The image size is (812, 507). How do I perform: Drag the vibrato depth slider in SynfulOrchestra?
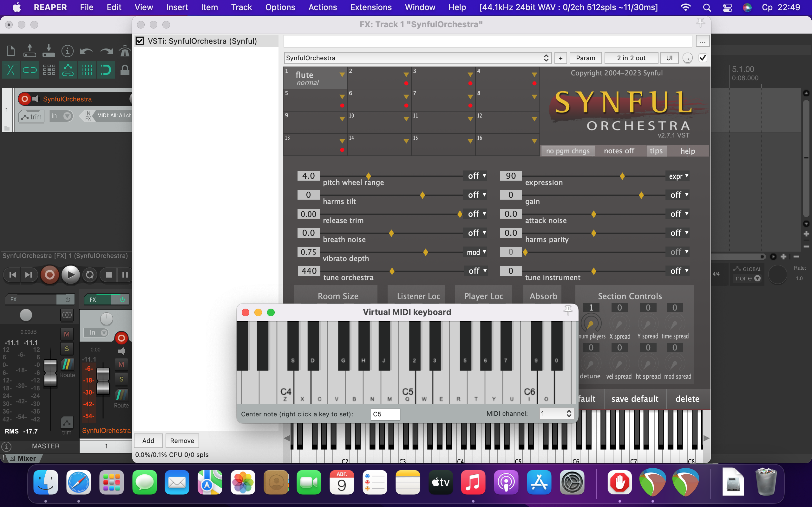[x=425, y=252]
